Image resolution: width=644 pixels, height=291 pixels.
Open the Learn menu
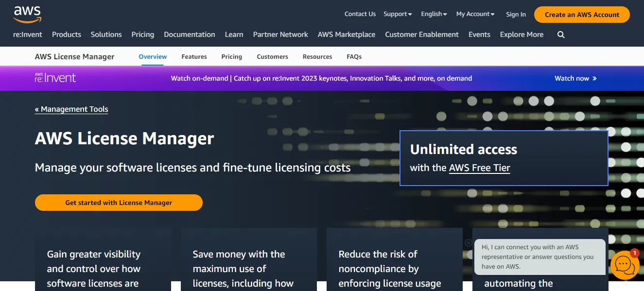(234, 34)
